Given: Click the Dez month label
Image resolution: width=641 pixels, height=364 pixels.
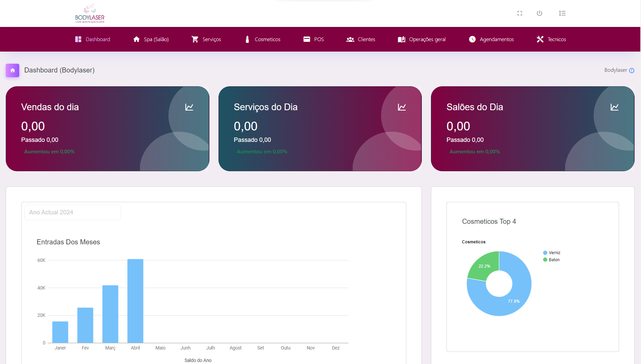Looking at the screenshot, I should pos(336,348).
